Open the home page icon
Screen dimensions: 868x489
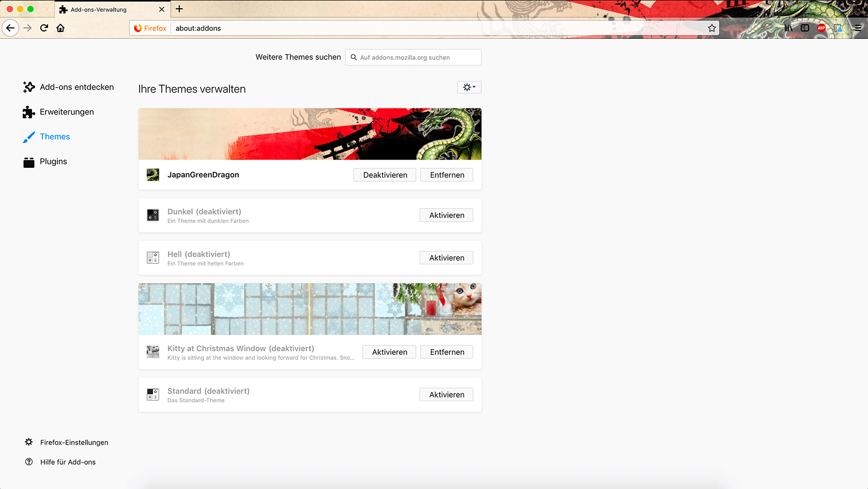click(x=60, y=28)
